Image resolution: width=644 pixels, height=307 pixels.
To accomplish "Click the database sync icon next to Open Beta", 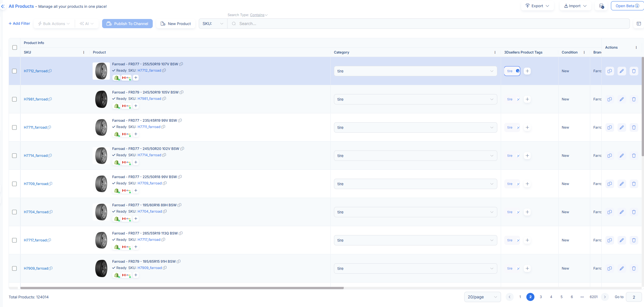I will [601, 6].
